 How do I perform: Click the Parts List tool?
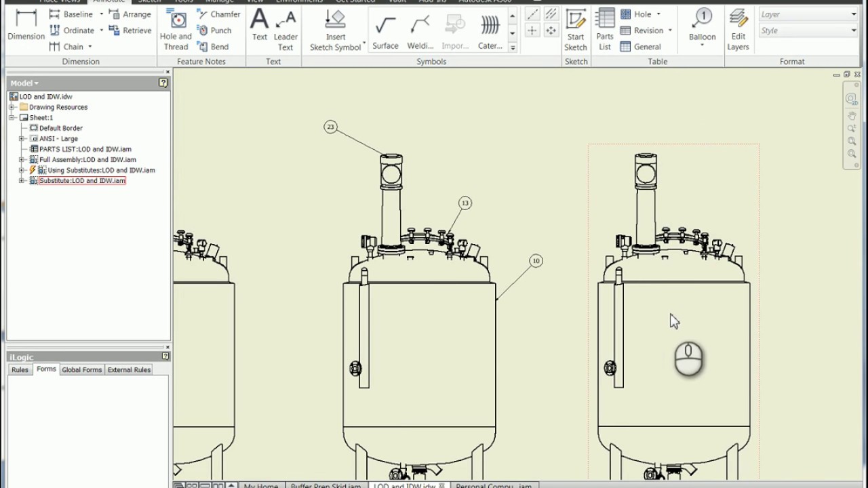point(605,30)
